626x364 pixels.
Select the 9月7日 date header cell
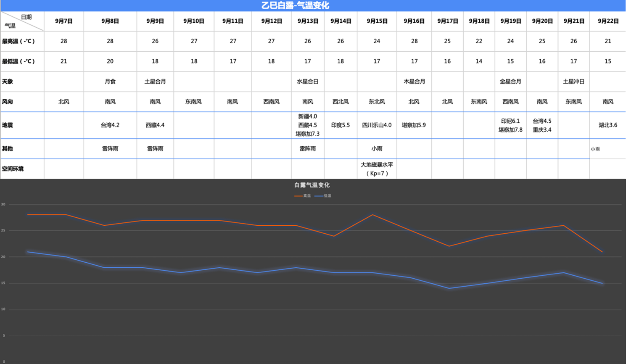[x=64, y=21]
